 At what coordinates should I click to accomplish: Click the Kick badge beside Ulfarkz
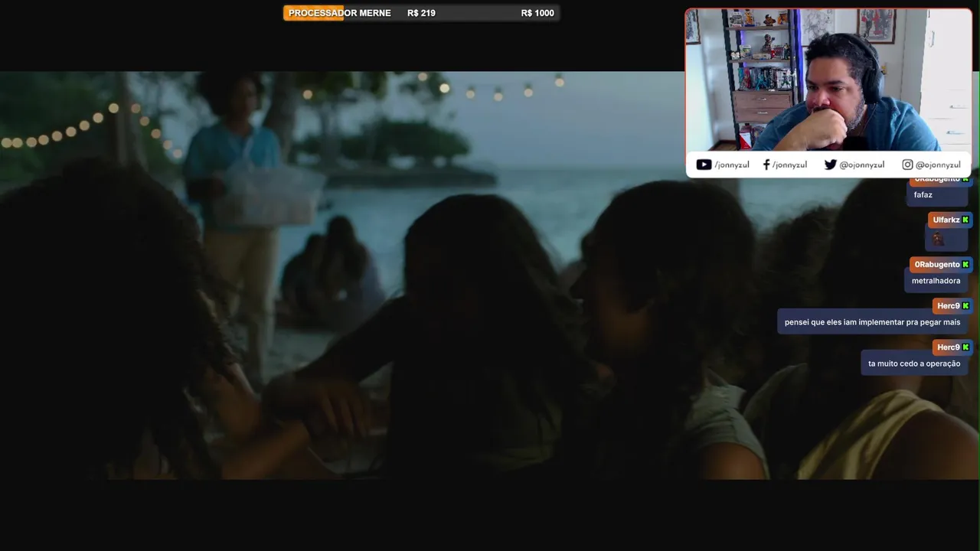965,220
